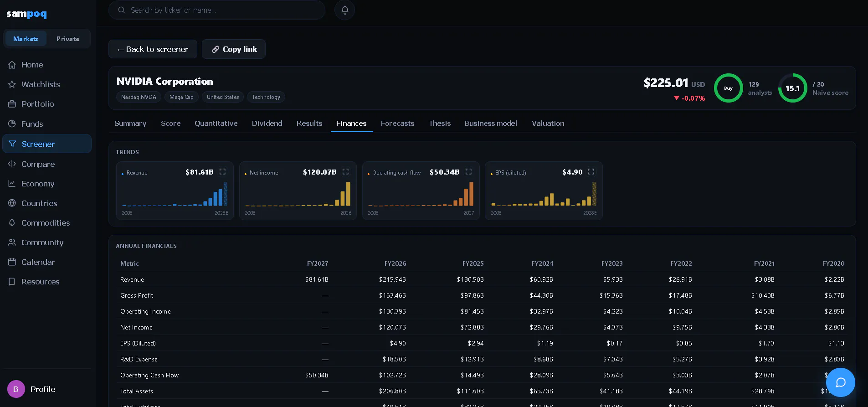
Task: Click the Watchlists star icon
Action: (12, 84)
